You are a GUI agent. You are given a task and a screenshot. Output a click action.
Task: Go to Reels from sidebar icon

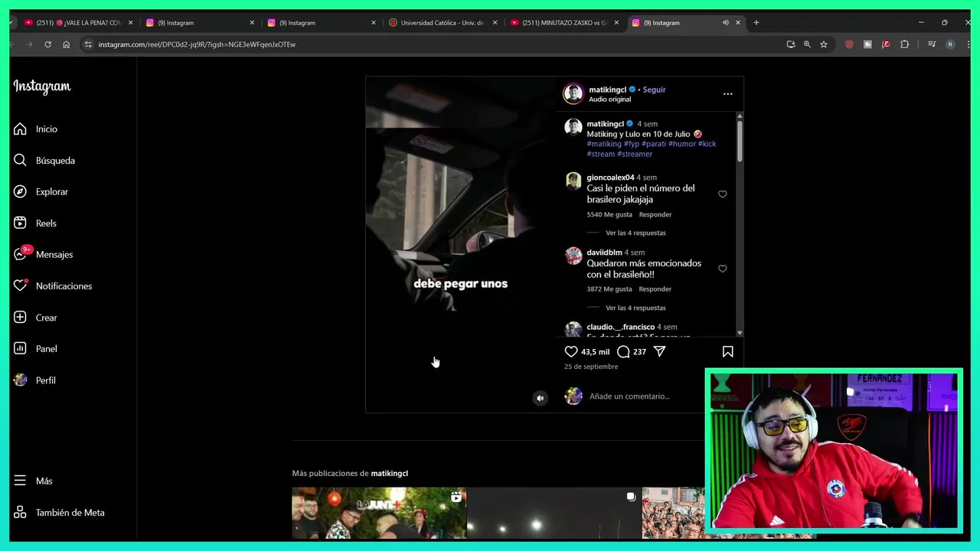(20, 223)
